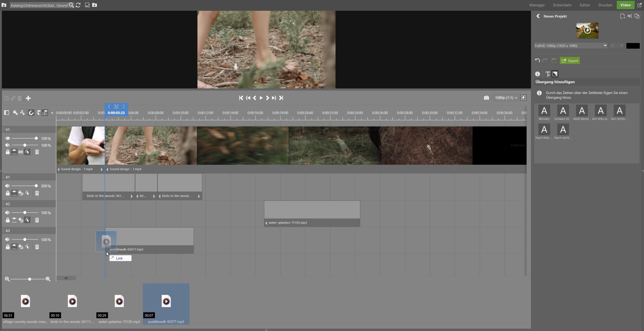Click the black background color swatch
The height and width of the screenshot is (331, 644).
pos(633,46)
